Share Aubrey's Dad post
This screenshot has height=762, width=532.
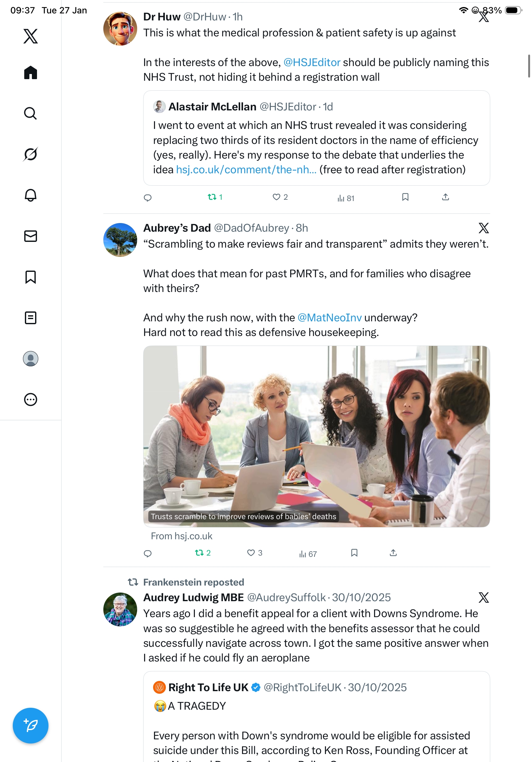point(393,553)
